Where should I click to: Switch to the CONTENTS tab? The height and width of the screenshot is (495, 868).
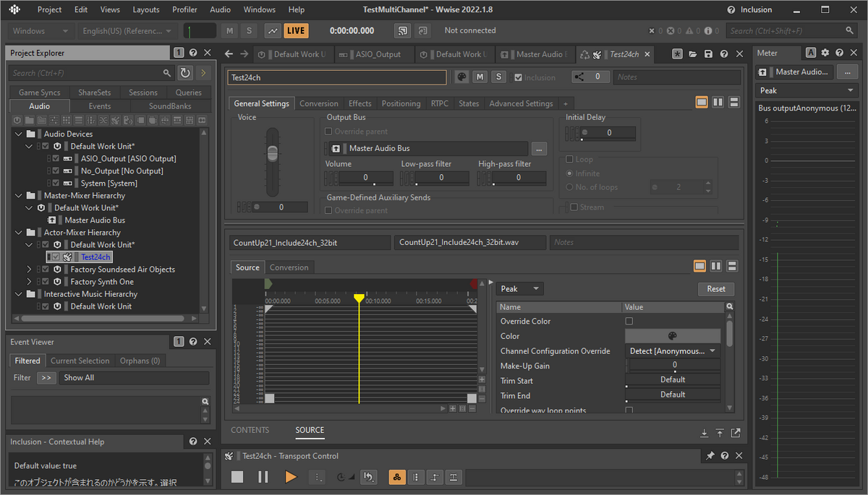(x=250, y=430)
